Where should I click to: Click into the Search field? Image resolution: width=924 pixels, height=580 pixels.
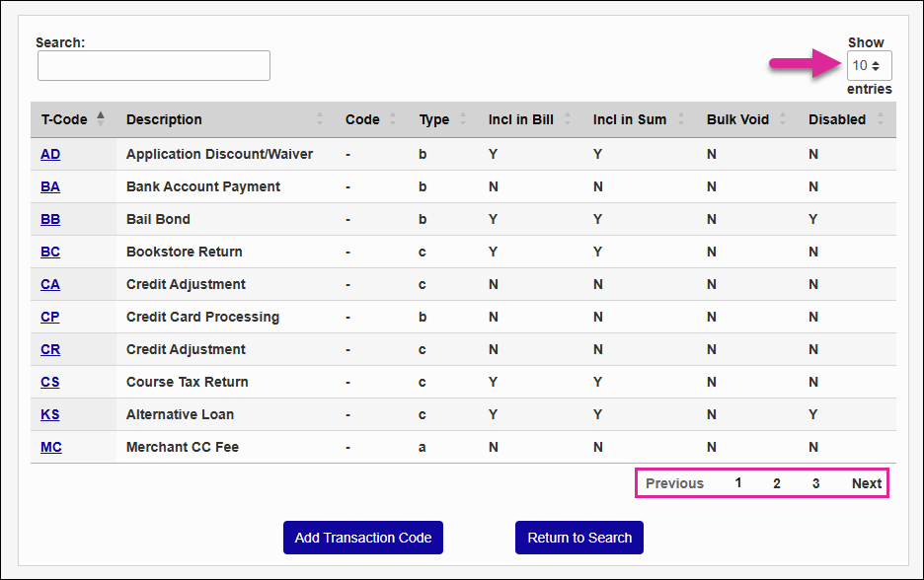(154, 65)
